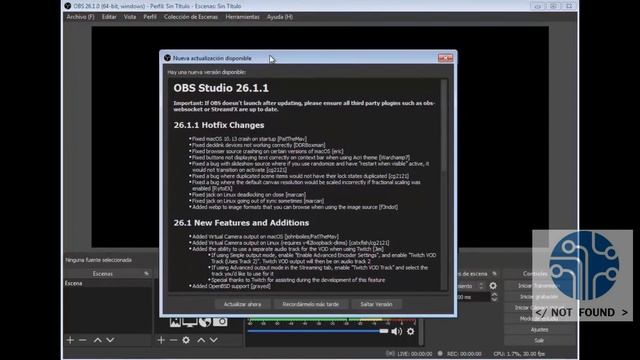The width and height of the screenshot is (640, 360).
Task: Move the source up with the sources up arrow
Action: (x=201, y=340)
